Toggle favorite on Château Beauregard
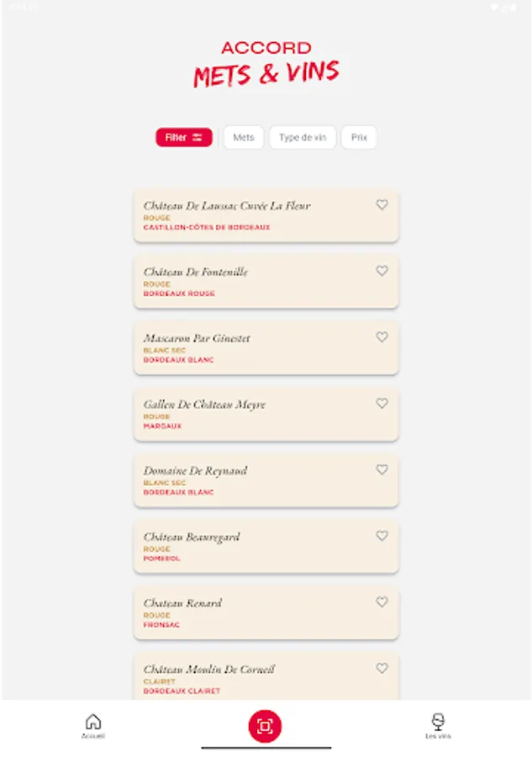 382,536
